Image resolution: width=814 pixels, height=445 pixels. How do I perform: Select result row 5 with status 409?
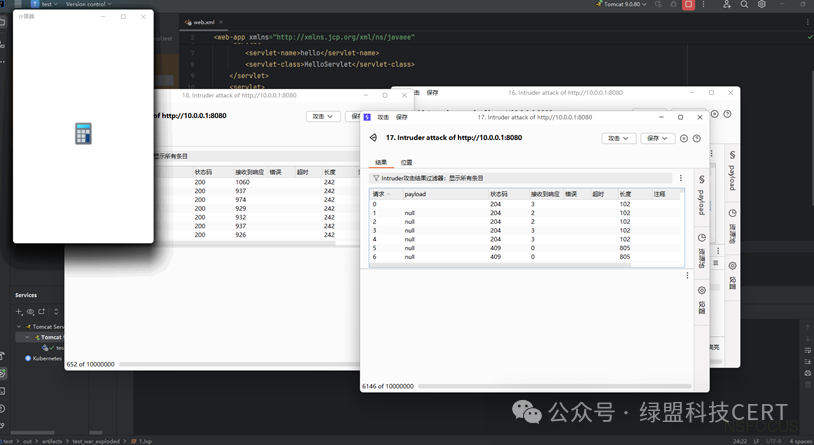point(524,248)
